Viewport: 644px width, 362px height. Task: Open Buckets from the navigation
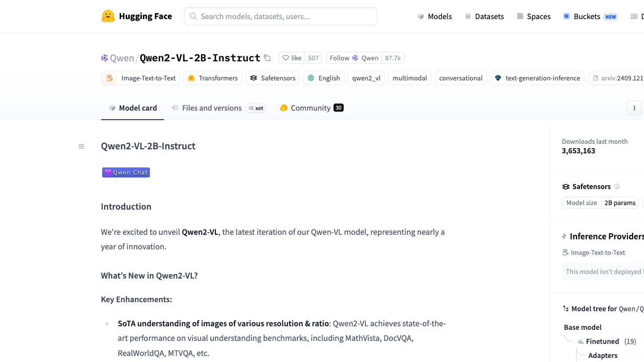(590, 16)
